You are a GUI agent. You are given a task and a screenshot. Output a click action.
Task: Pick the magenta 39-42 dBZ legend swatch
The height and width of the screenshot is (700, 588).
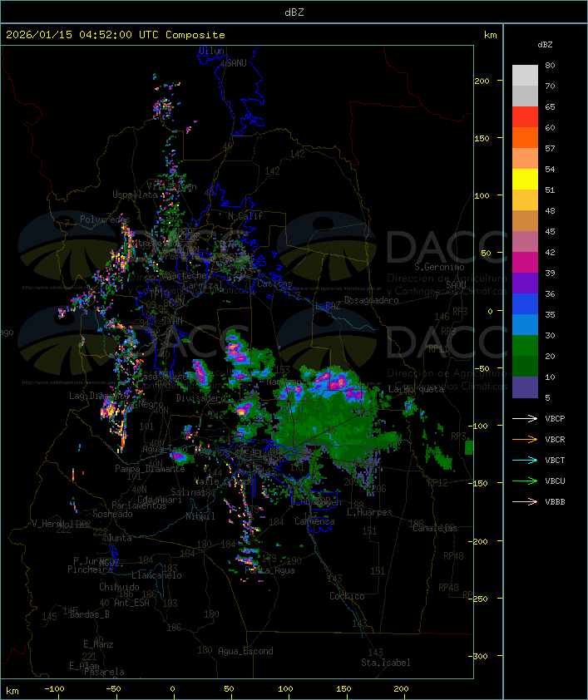[x=525, y=263]
